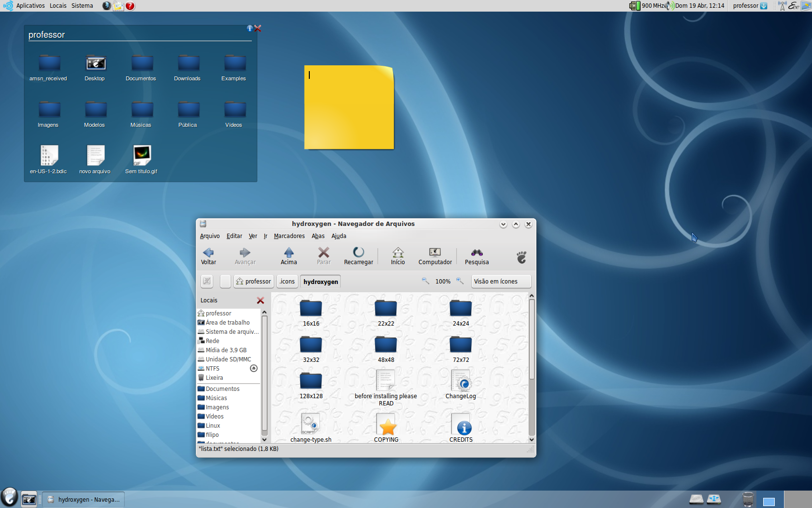
Task: Open the Ver menu
Action: pos(253,236)
